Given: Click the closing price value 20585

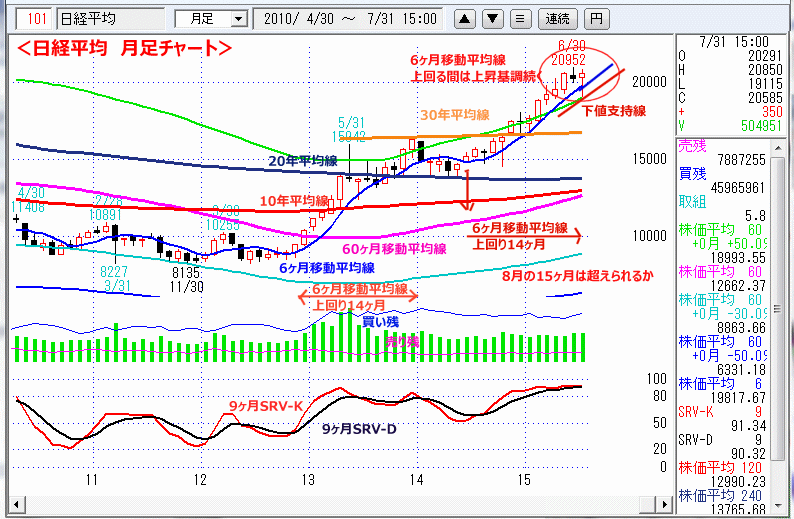Looking at the screenshot, I should click(765, 98).
